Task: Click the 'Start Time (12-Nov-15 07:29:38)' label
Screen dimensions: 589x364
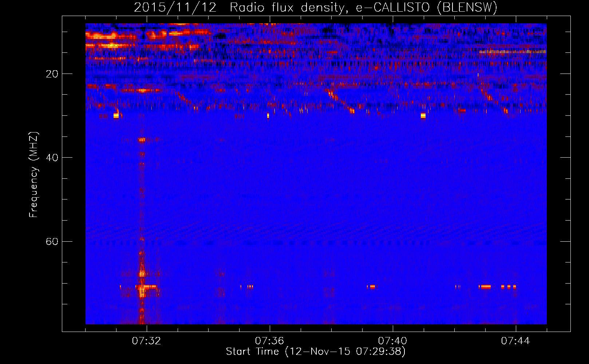Action: pyautogui.click(x=316, y=352)
